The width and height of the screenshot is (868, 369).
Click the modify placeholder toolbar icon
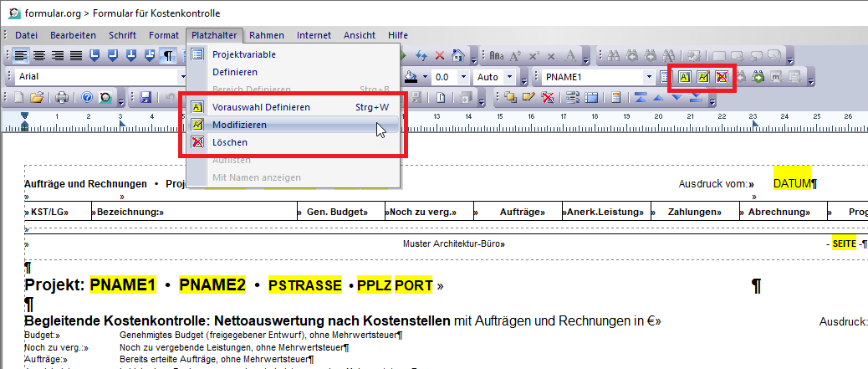point(703,77)
